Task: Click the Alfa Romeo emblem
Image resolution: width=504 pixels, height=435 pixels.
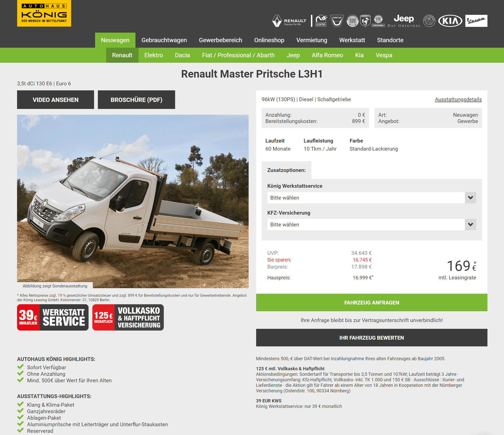Action: pos(429,21)
